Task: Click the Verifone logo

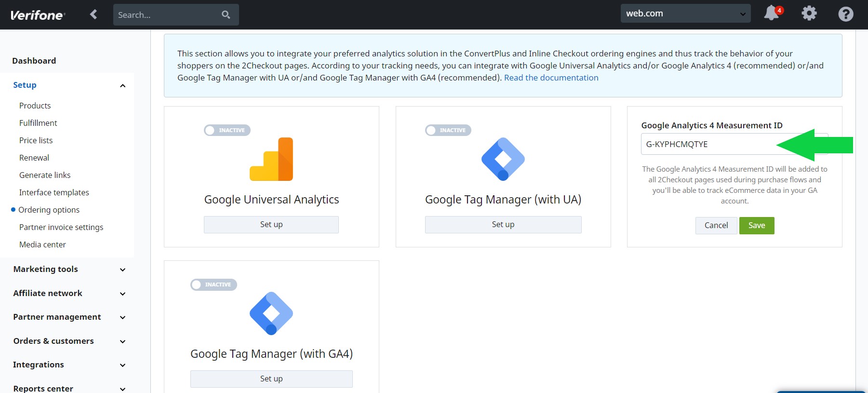Action: point(37,15)
